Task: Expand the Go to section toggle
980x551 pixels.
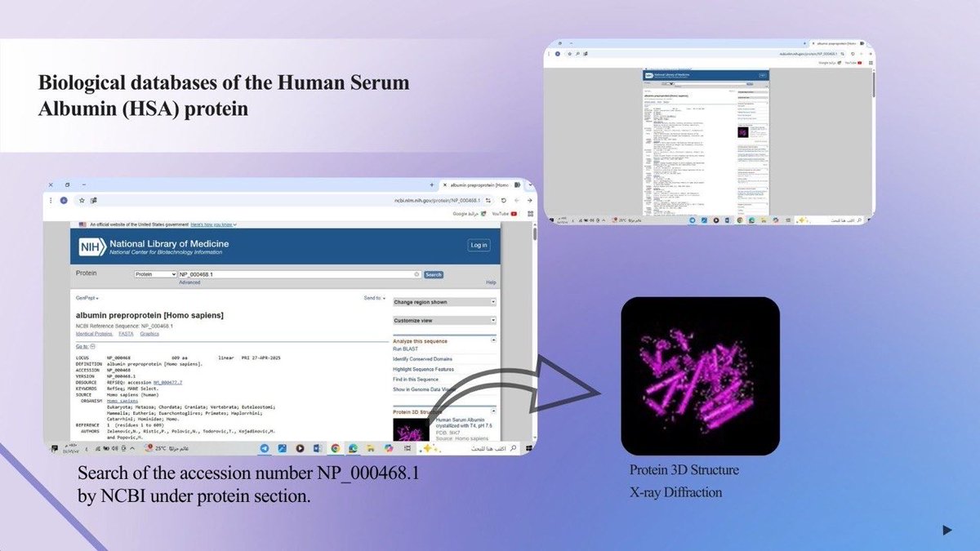Action: click(x=85, y=347)
